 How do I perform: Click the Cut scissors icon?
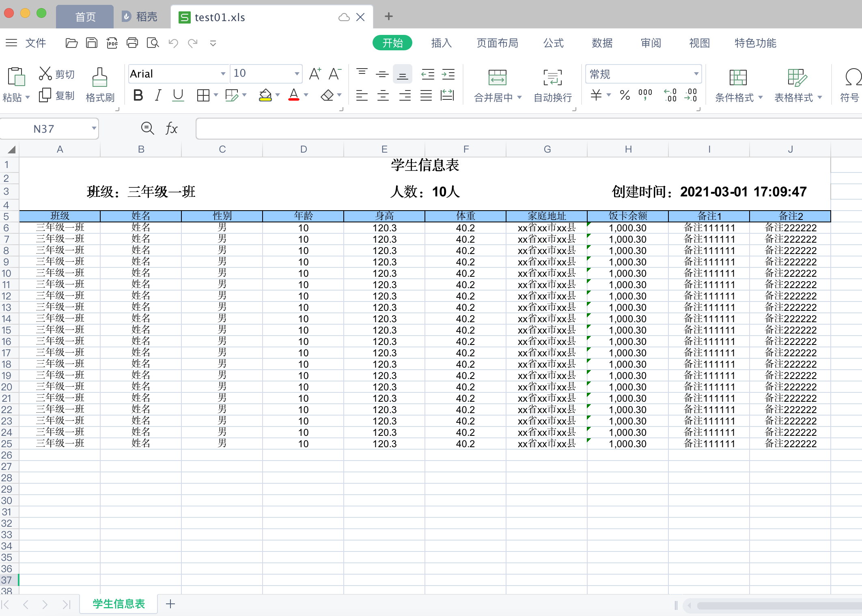(45, 73)
